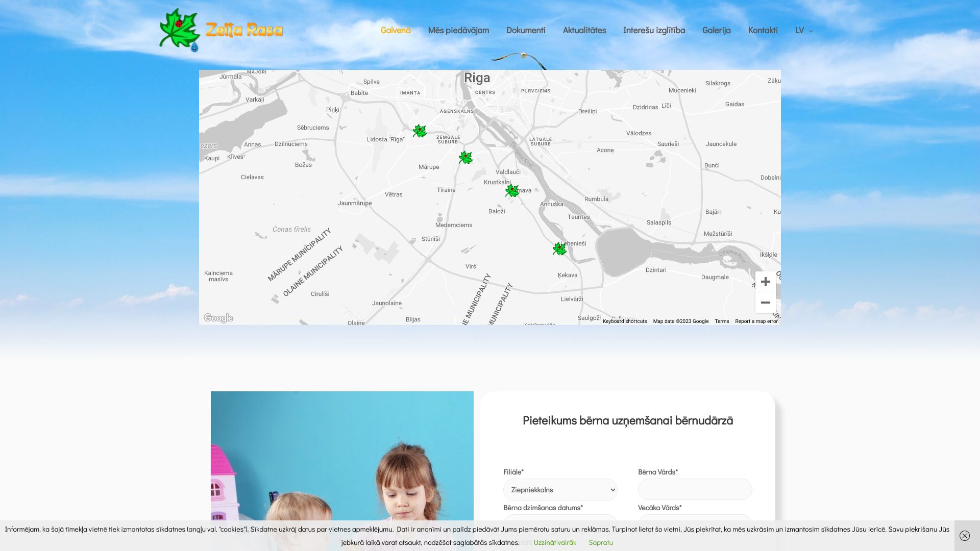Click Report a map error link
The image size is (980, 551).
756,321
